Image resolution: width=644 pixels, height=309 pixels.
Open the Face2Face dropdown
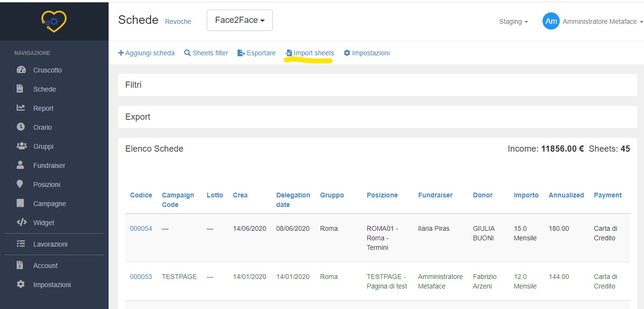click(x=240, y=21)
